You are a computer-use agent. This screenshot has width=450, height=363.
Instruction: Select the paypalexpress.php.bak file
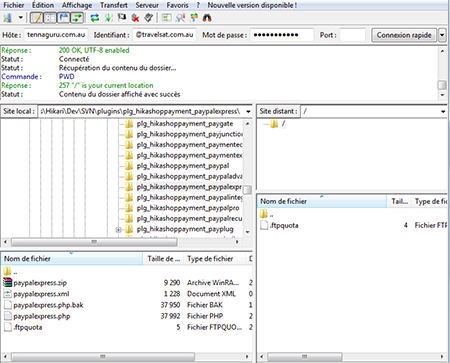tap(48, 305)
